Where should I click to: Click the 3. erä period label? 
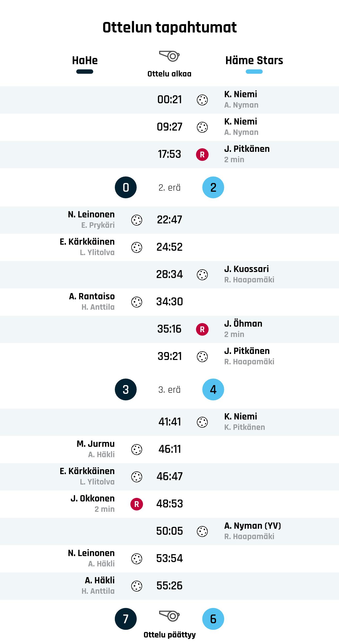(169, 390)
